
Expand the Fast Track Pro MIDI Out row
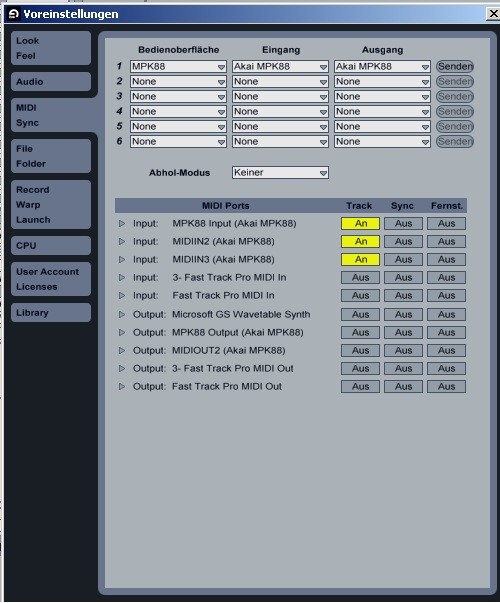122,386
